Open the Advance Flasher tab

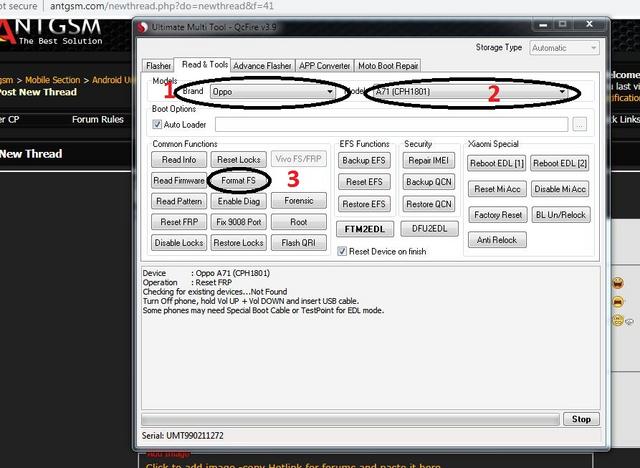tap(262, 66)
